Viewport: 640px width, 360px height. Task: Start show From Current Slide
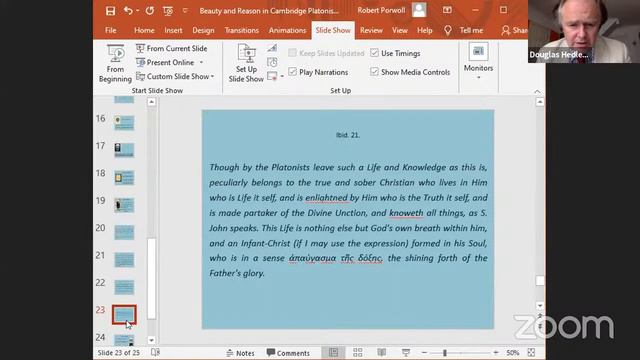(171, 48)
